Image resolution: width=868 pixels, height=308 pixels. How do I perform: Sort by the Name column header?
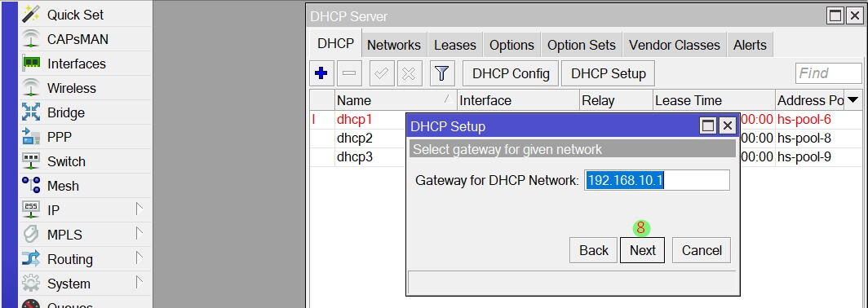point(396,100)
